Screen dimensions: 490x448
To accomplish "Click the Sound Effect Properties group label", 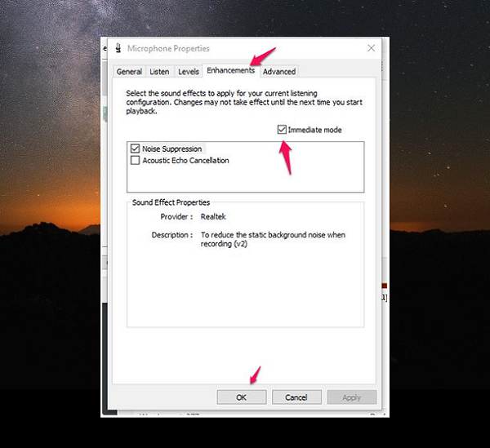I will [x=171, y=202].
